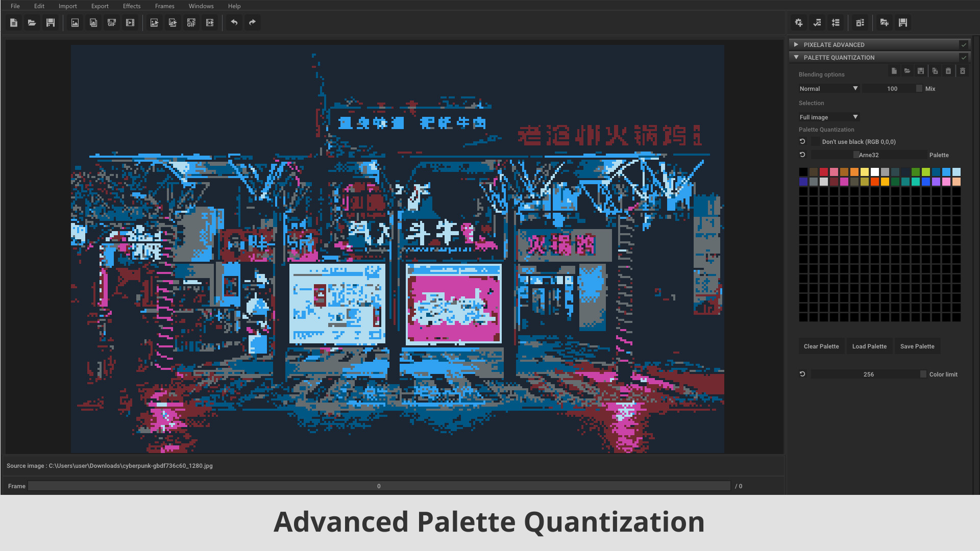
Task: Click the effect settings gear icon top right
Action: (x=798, y=22)
